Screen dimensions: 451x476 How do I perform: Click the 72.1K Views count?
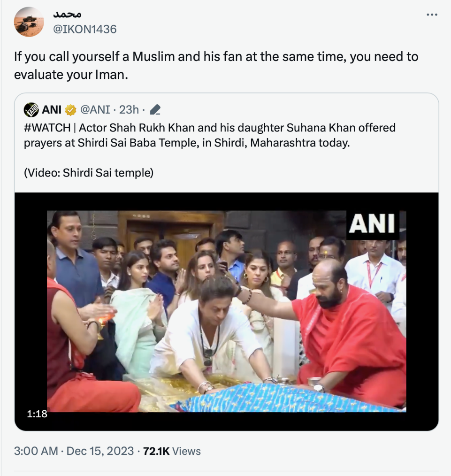click(172, 451)
